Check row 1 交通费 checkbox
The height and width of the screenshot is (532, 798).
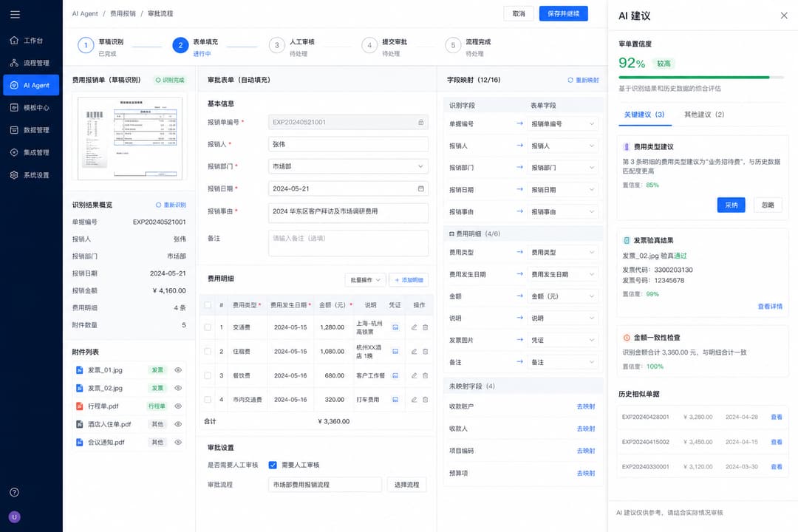click(x=208, y=327)
